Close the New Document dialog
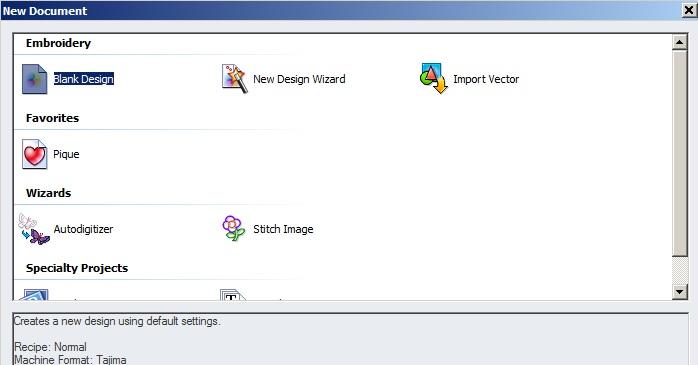The width and height of the screenshot is (698, 365). [689, 10]
